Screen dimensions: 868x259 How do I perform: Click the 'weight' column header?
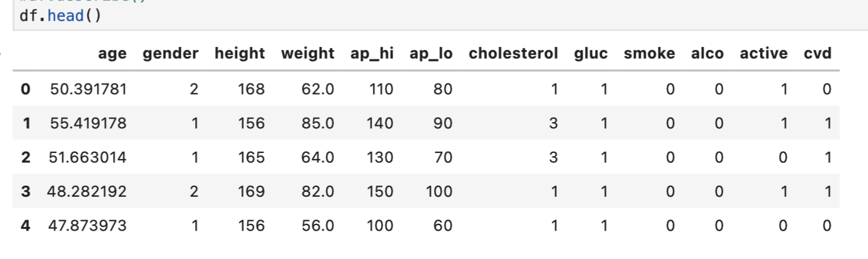pyautogui.click(x=307, y=54)
